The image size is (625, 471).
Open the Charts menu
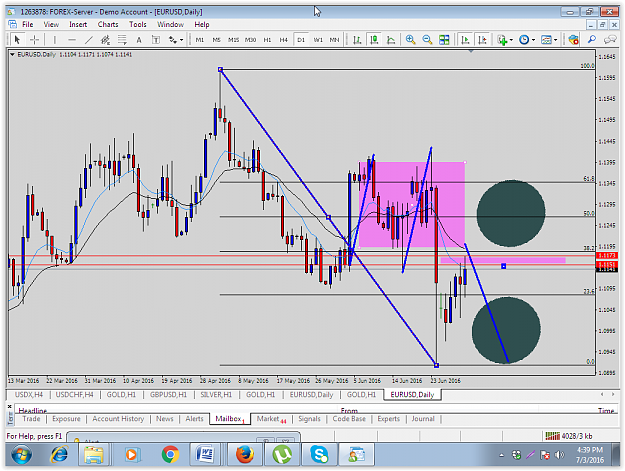108,24
